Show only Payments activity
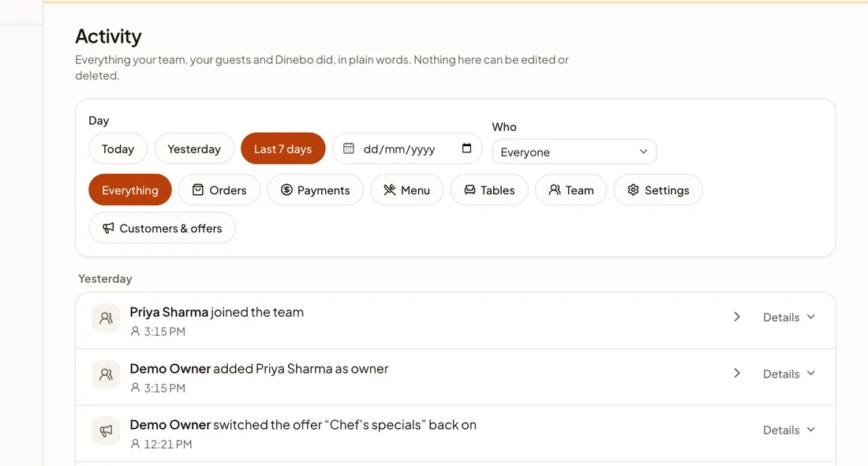Screen dimensions: 868x466 pos(315,190)
